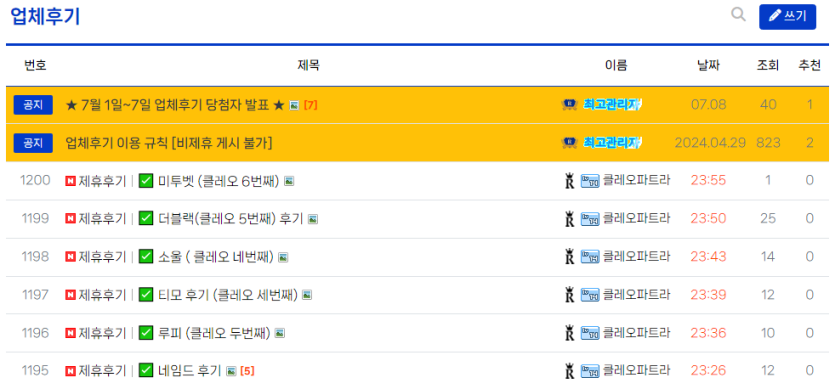Sort by the 조회 column header
Viewport: 835px width, 389px height.
768,66
